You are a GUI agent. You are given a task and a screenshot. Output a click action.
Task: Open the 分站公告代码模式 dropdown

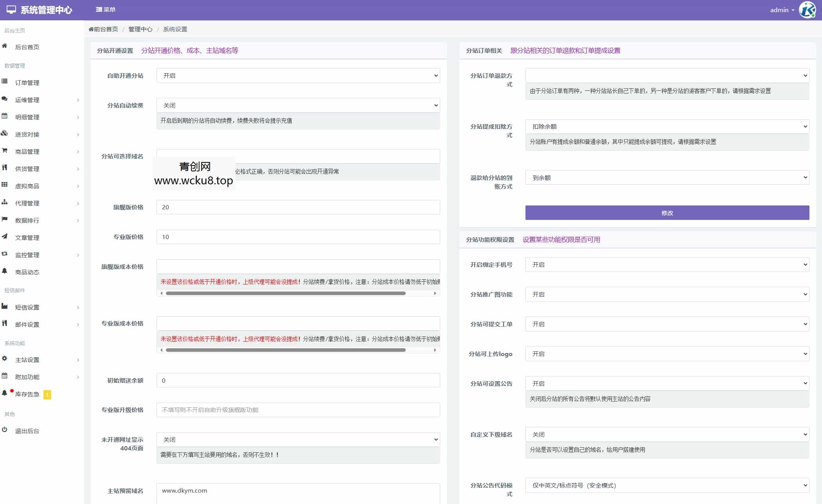pos(667,485)
